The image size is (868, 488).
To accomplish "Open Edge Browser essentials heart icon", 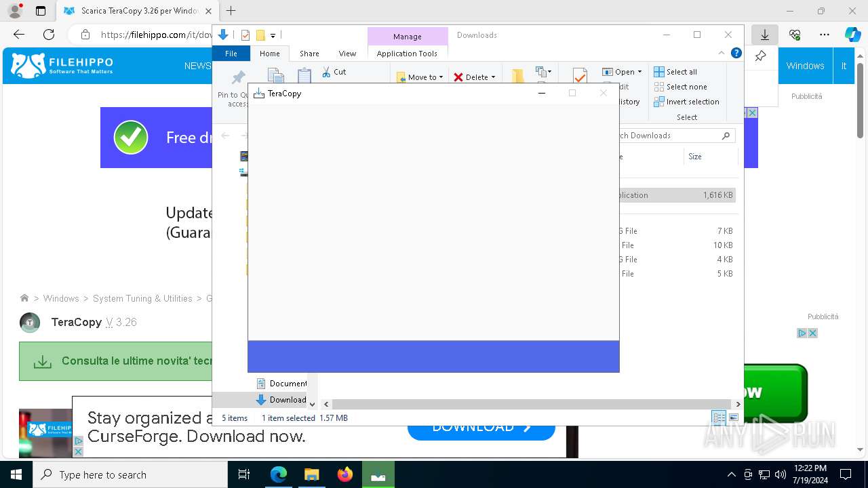I will pyautogui.click(x=795, y=35).
